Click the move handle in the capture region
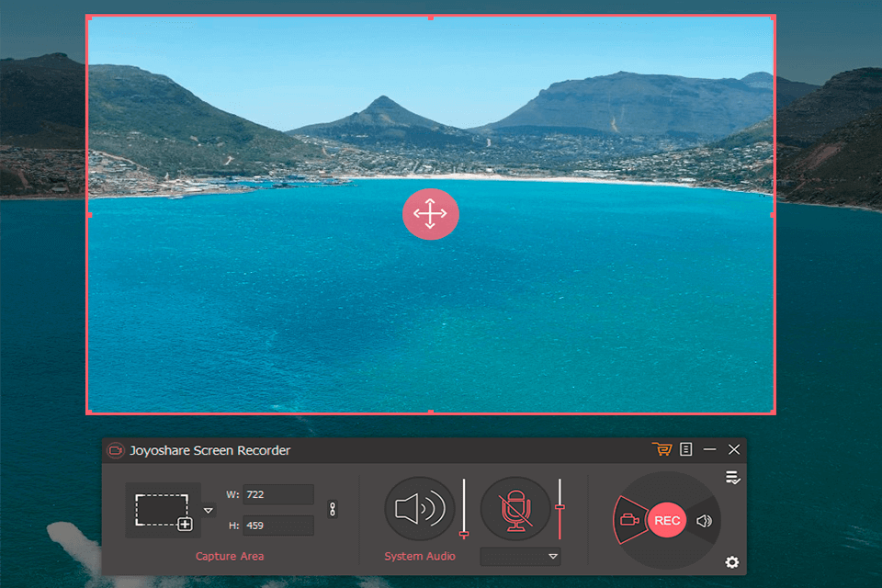882x588 pixels. (x=431, y=214)
